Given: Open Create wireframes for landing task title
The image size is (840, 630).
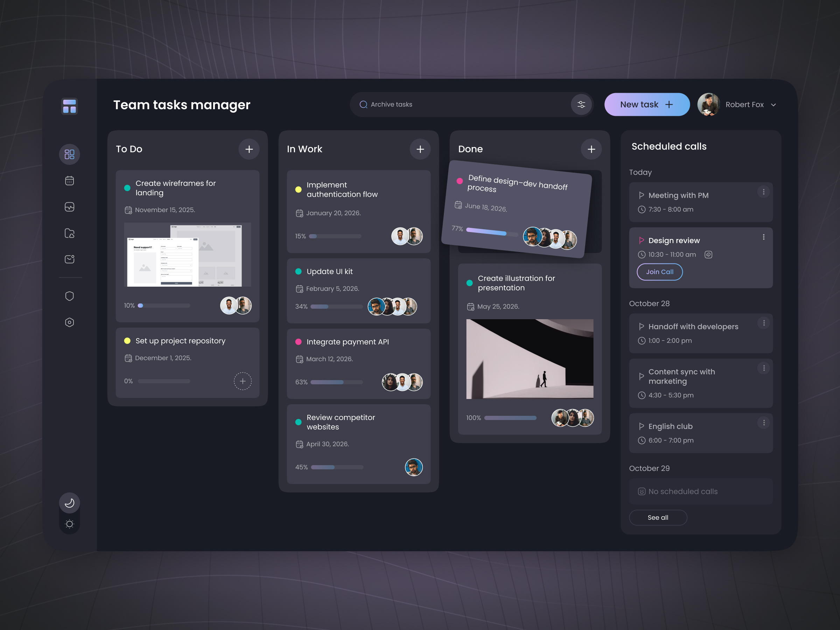Looking at the screenshot, I should click(x=175, y=188).
